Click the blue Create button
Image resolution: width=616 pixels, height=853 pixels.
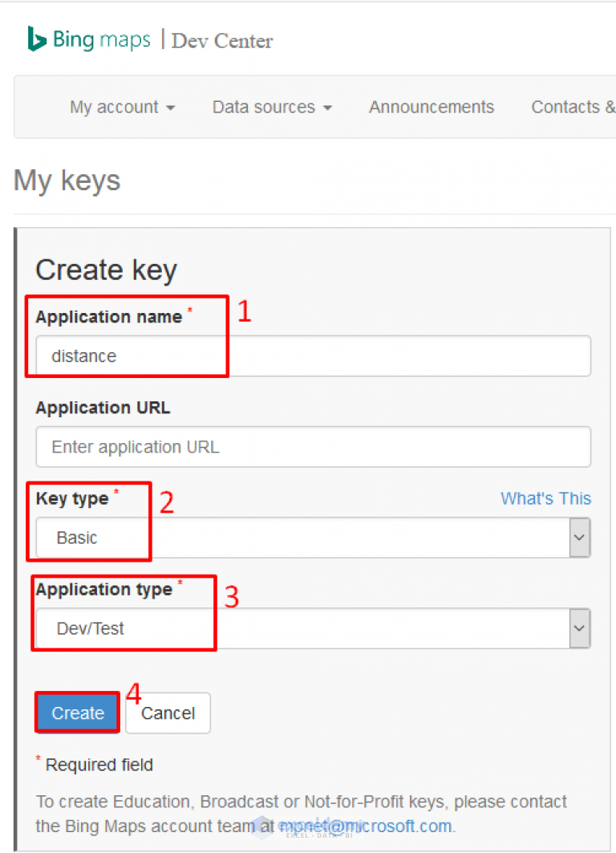(x=78, y=713)
